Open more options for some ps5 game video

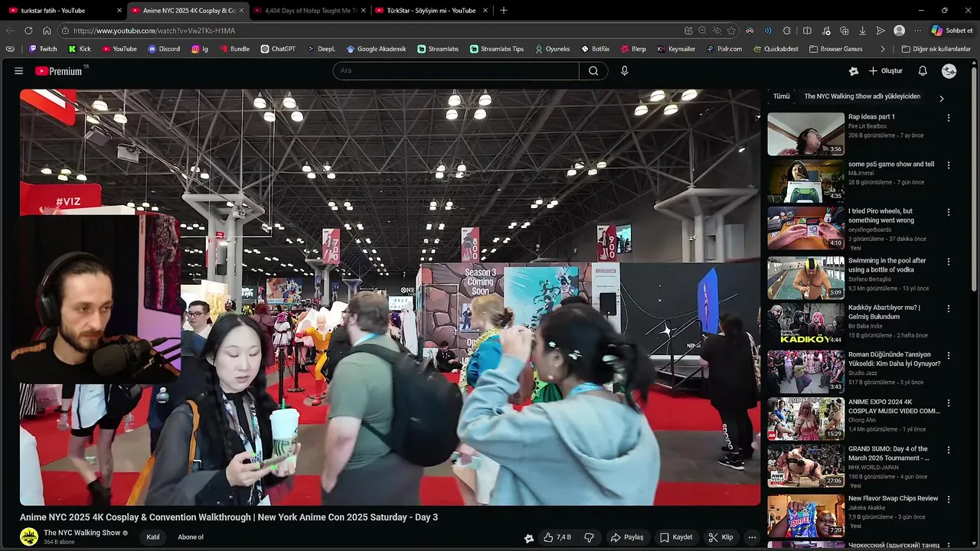(949, 165)
